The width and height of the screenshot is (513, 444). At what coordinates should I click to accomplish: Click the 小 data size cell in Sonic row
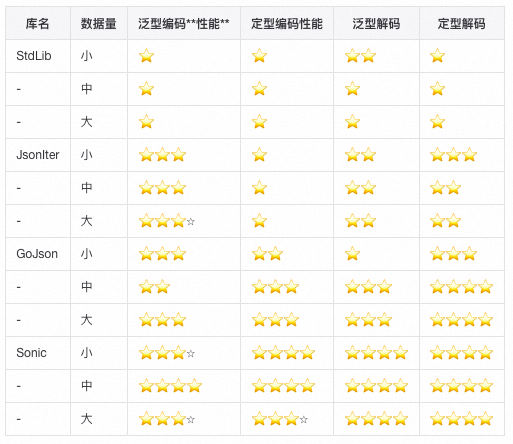click(87, 353)
